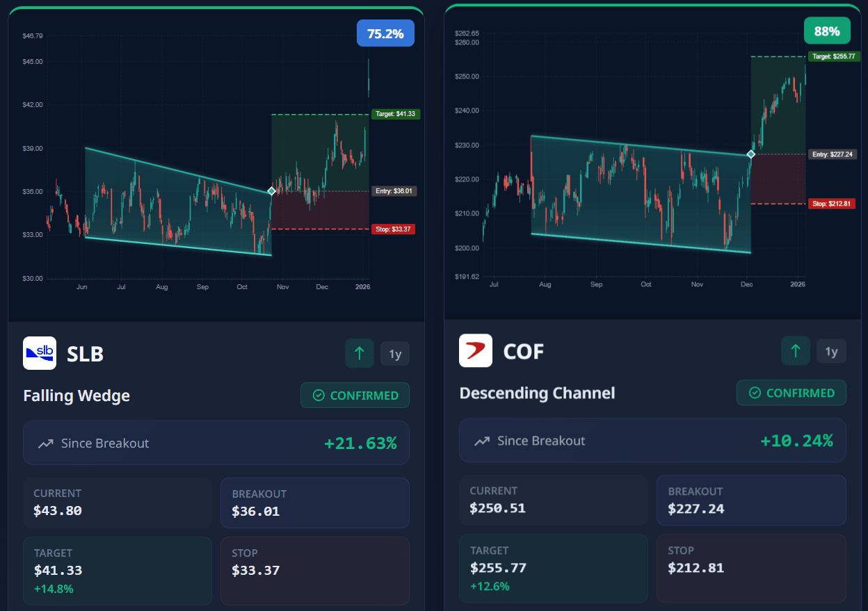
Task: Click the Entry $36.01 label on the SLB chart
Action: coord(394,191)
